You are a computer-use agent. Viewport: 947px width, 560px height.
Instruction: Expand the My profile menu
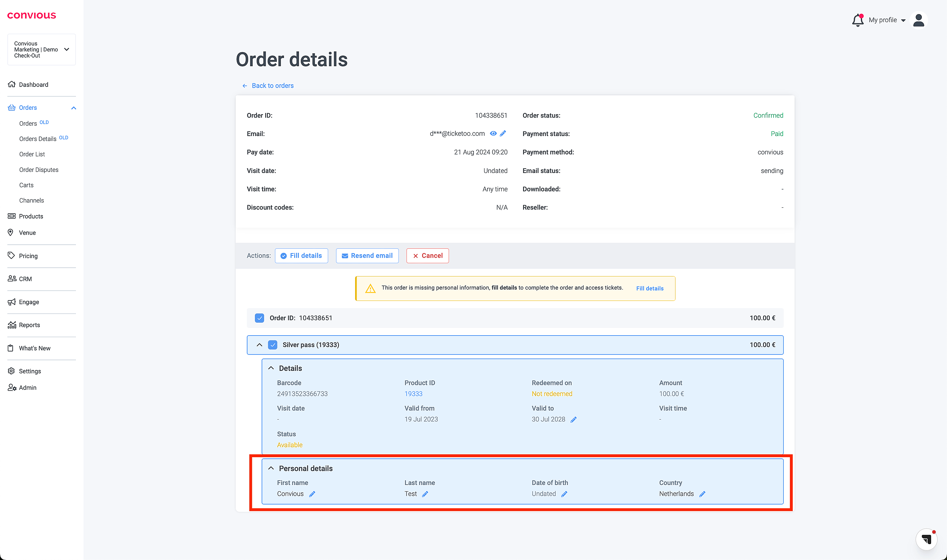887,20
